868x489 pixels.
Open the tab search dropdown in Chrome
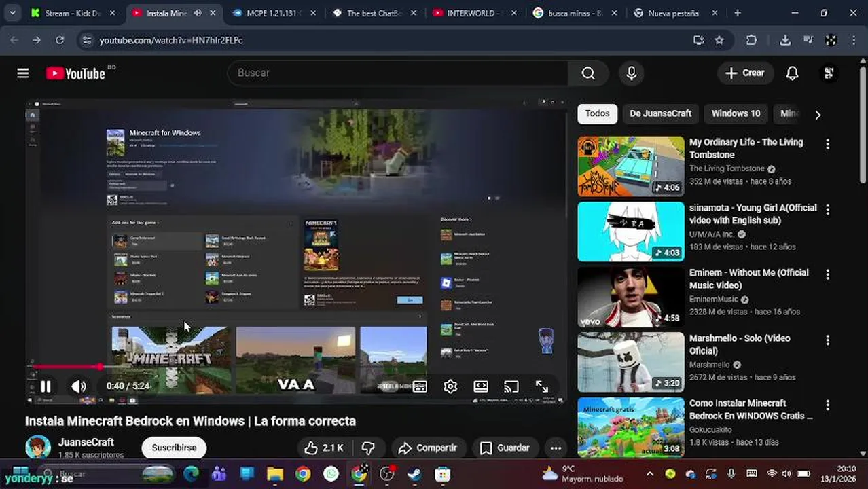click(x=12, y=13)
